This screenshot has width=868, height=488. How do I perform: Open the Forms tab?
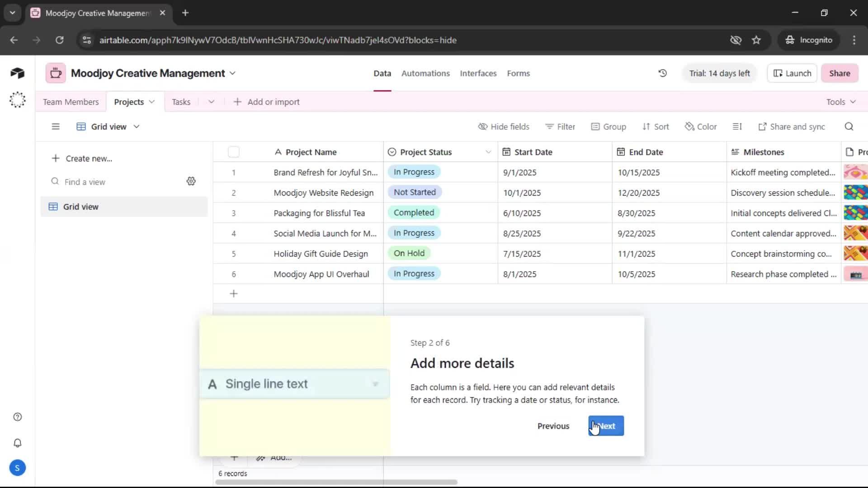519,73
